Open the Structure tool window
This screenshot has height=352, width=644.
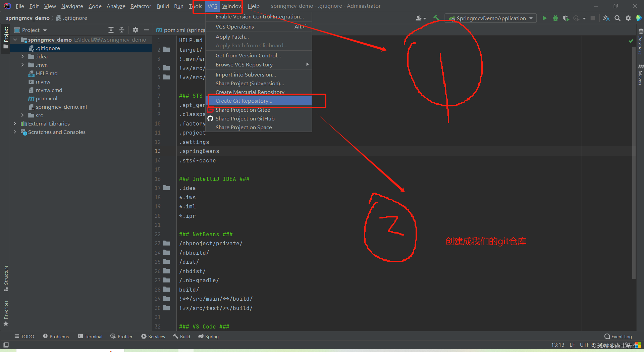tap(6, 279)
